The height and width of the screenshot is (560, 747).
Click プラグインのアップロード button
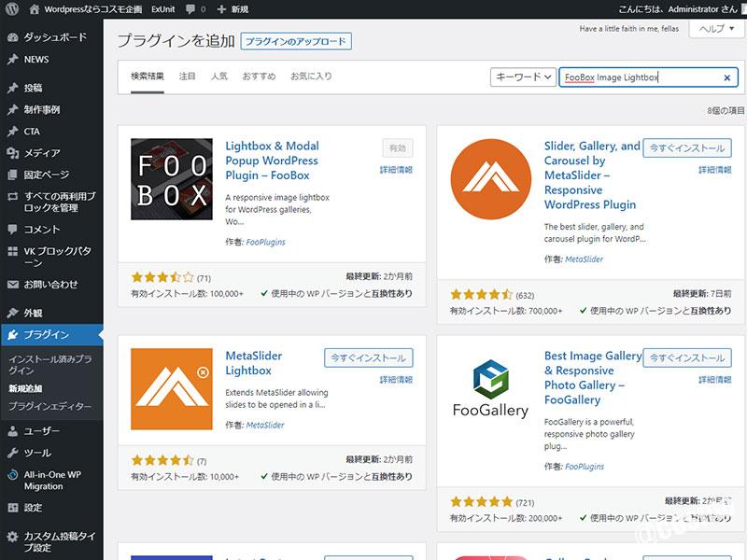tap(295, 41)
